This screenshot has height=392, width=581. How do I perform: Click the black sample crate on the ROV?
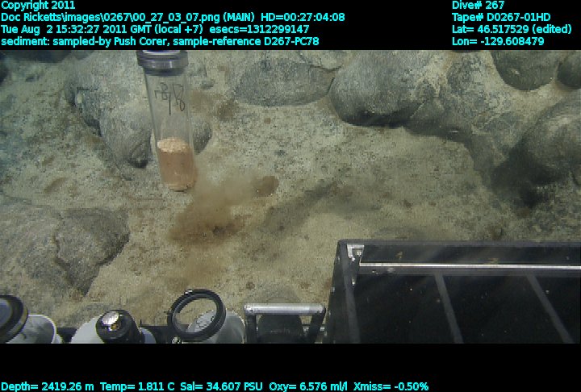point(460,290)
